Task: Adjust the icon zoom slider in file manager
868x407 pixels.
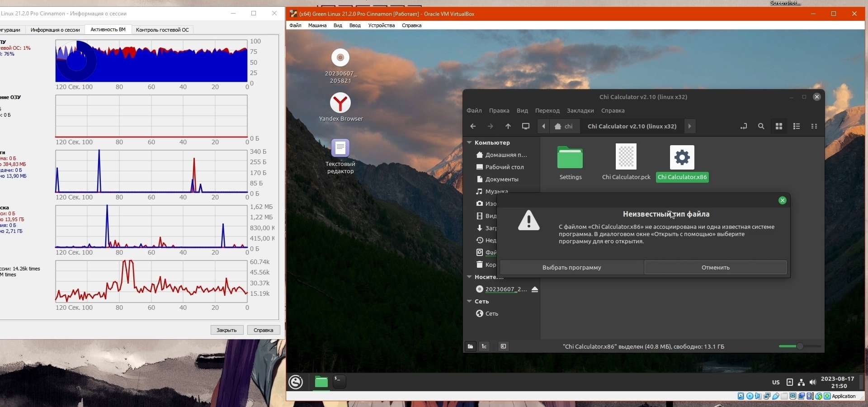Action: click(x=800, y=346)
